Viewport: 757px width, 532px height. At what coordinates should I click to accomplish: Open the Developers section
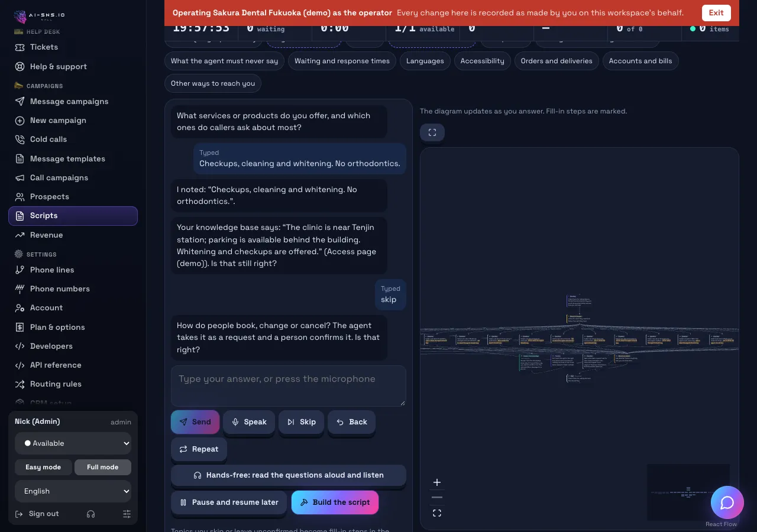click(73, 346)
